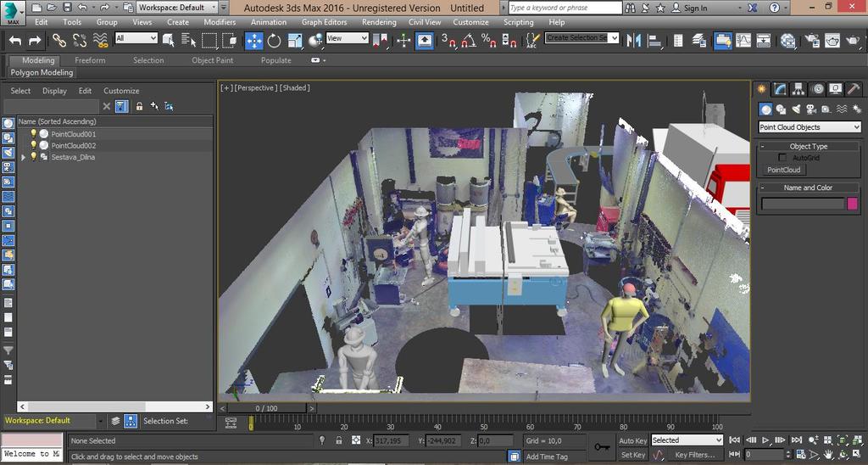Viewport: 868px width, 465px height.
Task: Switch to the Hierarchy command panel tab
Action: coord(798,89)
